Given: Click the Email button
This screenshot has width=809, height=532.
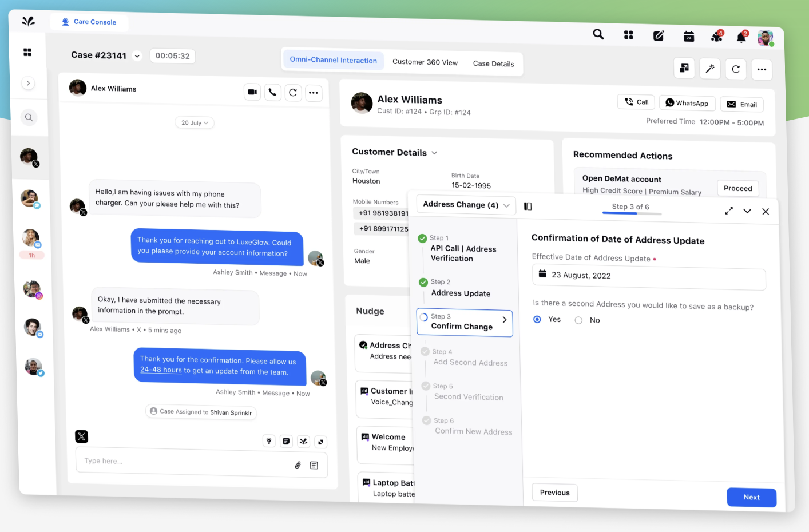Looking at the screenshot, I should (x=742, y=104).
